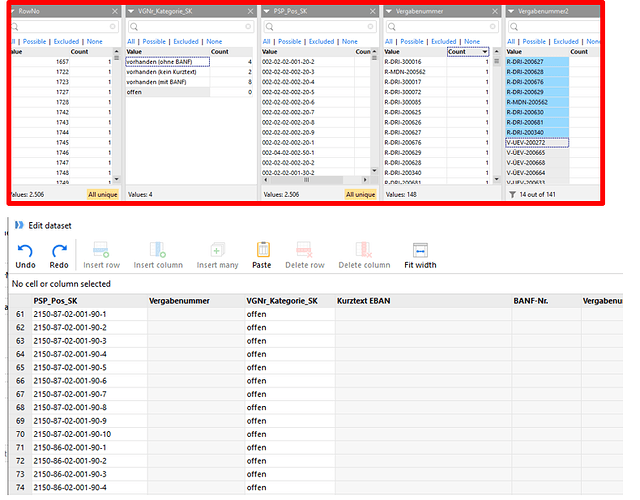
Task: Click the search field in PSP_Pos_SK panel
Action: point(322,26)
